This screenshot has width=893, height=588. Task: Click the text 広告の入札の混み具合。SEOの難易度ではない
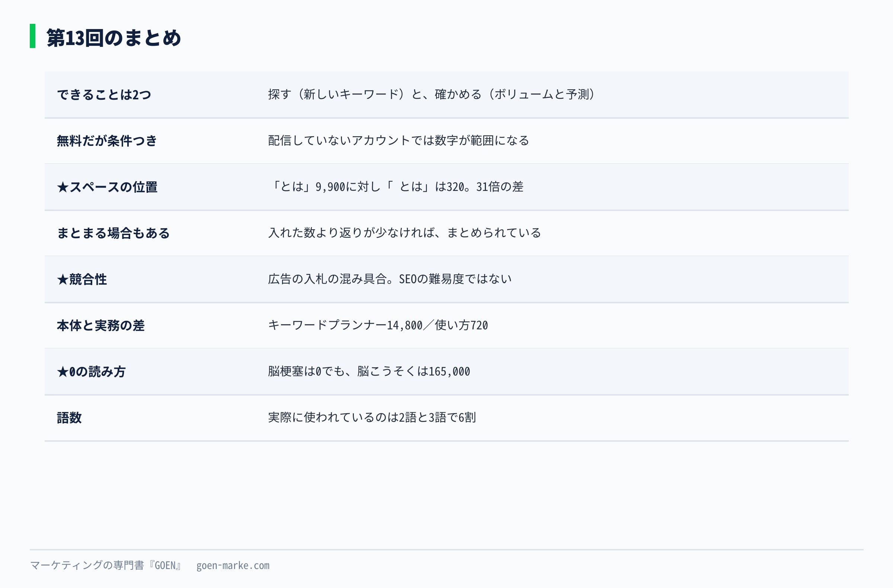click(x=390, y=279)
